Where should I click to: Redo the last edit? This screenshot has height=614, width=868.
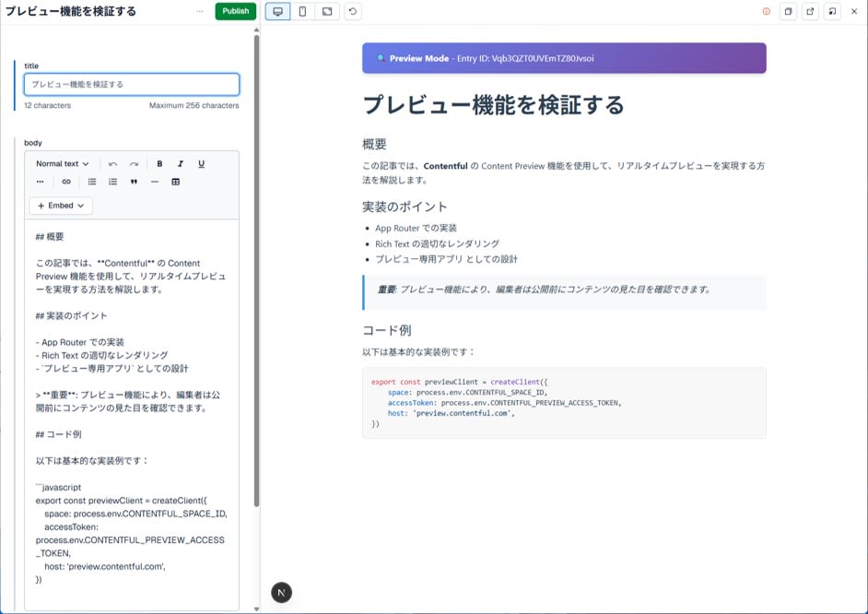click(134, 164)
